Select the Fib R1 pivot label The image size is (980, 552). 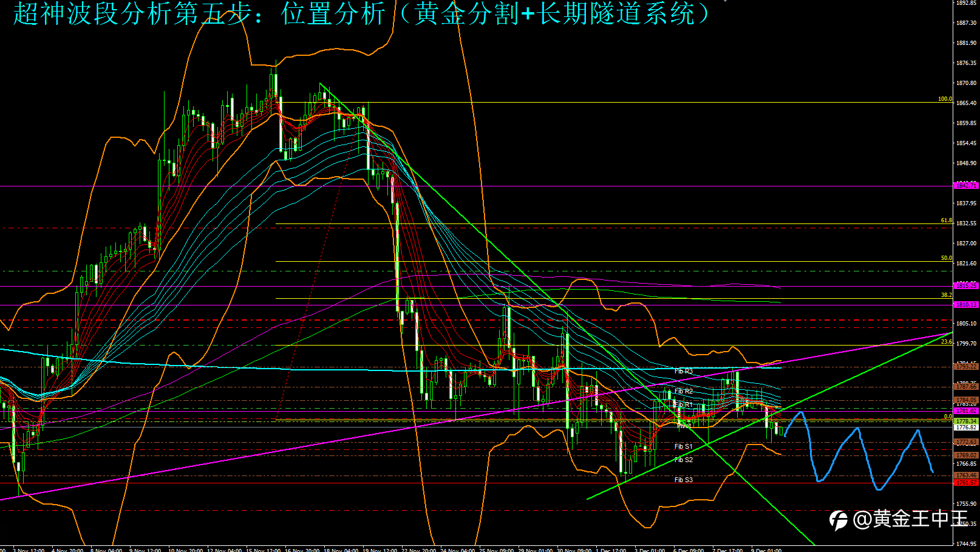coord(683,404)
